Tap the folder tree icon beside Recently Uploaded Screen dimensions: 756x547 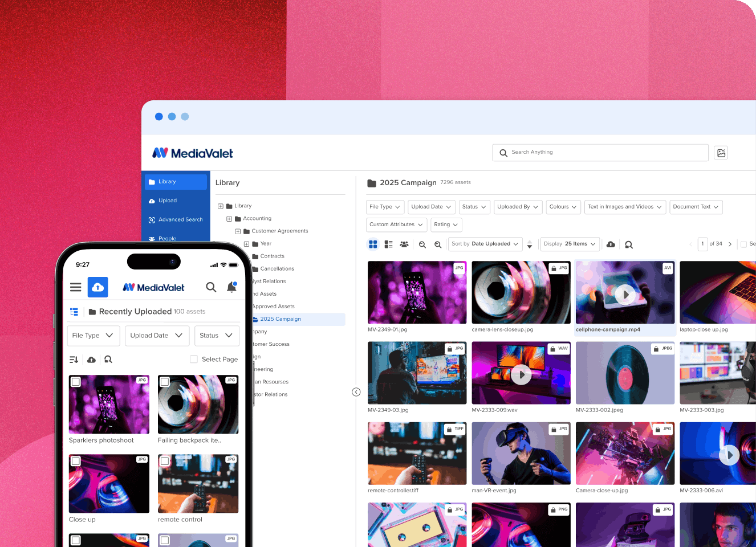pyautogui.click(x=74, y=312)
